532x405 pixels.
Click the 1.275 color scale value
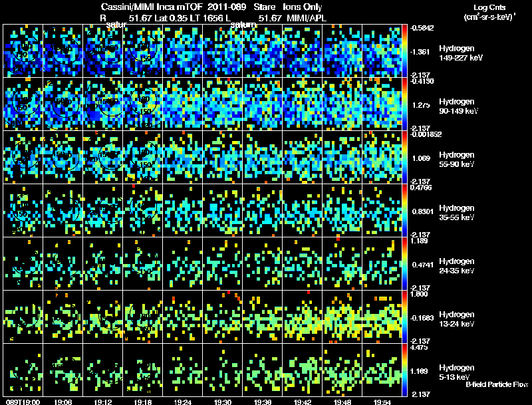click(421, 105)
